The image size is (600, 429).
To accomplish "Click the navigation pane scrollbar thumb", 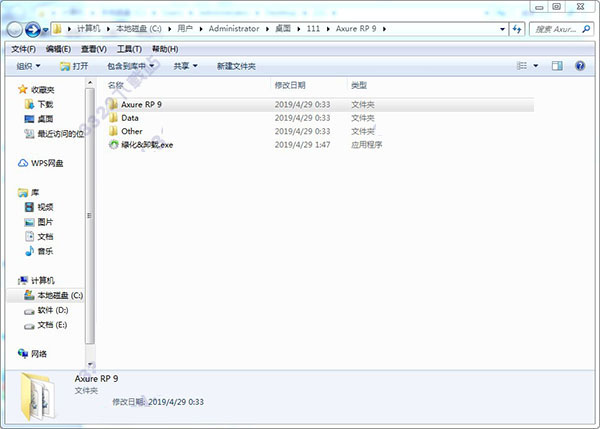I will pos(90,216).
